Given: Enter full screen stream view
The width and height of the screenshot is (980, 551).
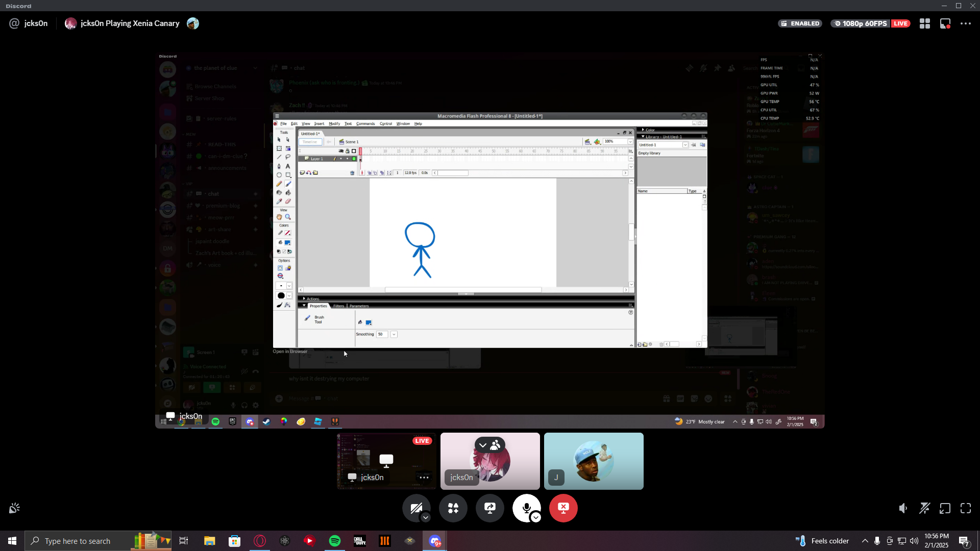Looking at the screenshot, I should click(965, 508).
